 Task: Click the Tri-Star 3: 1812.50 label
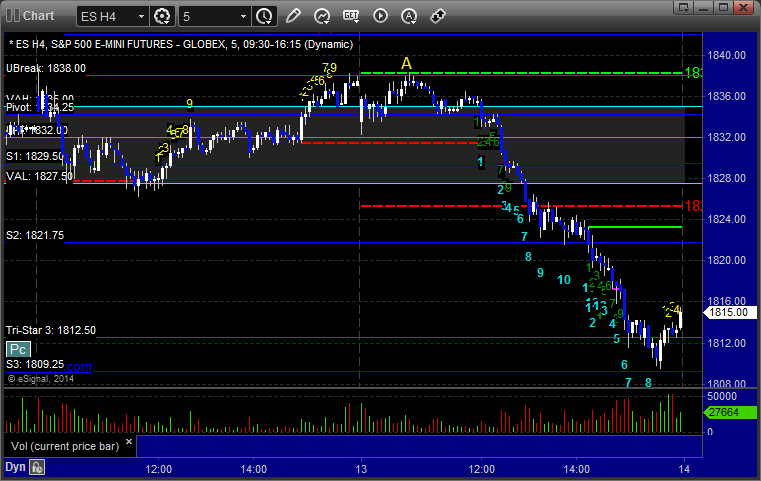point(50,331)
